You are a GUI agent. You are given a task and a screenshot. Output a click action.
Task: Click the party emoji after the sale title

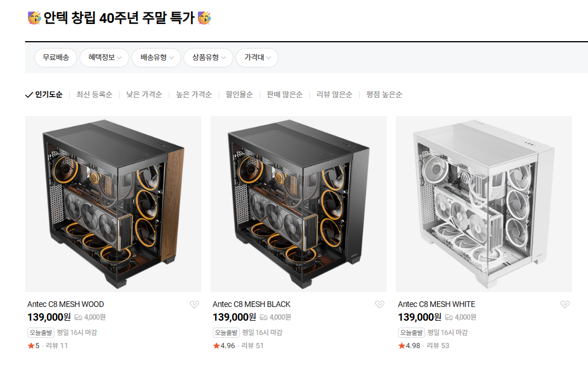point(204,18)
